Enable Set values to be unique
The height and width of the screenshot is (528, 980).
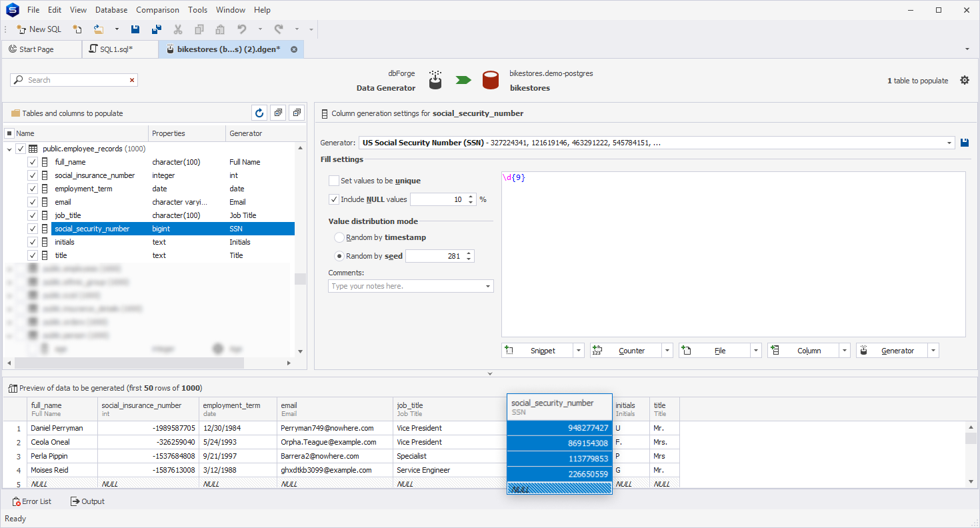click(x=333, y=181)
